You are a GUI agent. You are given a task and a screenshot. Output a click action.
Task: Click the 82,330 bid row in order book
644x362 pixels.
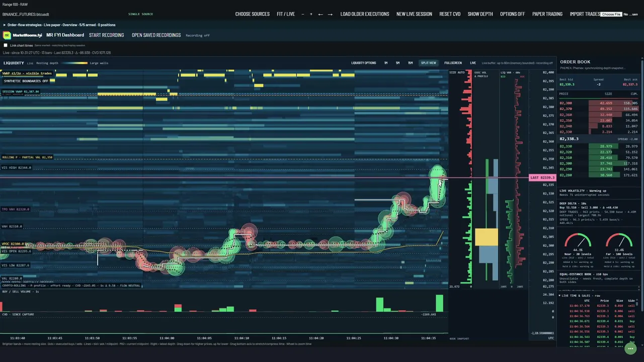tap(599, 146)
